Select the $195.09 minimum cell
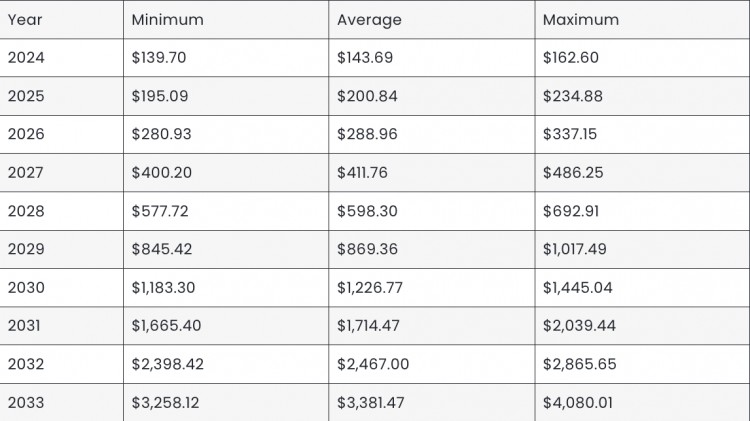The width and height of the screenshot is (750, 421). pyautogui.click(x=226, y=96)
